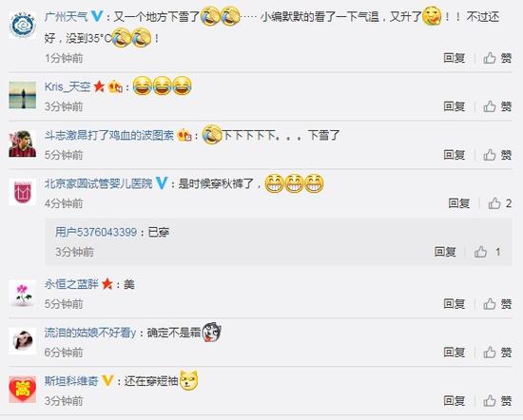Screen dimensions: 523x420
Task: Reply to Kris_天空's comment
Action: (x=454, y=106)
